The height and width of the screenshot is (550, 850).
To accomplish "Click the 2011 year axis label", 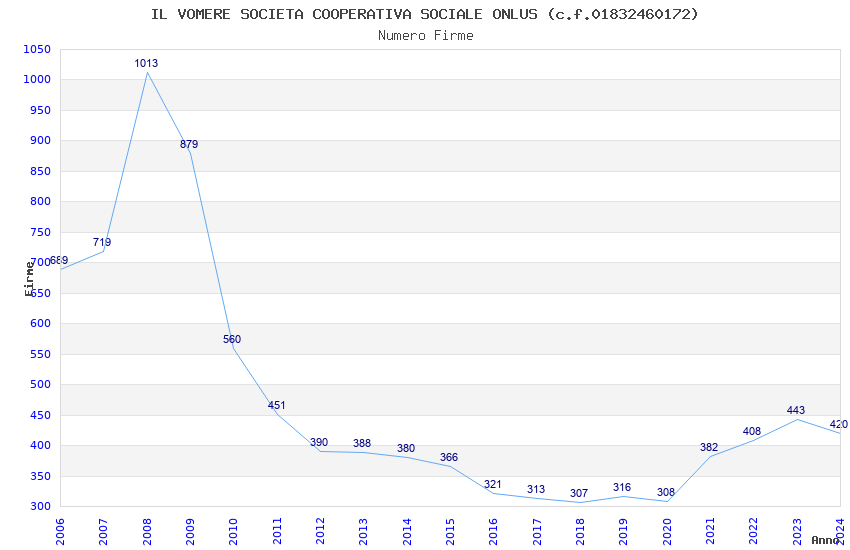I will click(277, 532).
